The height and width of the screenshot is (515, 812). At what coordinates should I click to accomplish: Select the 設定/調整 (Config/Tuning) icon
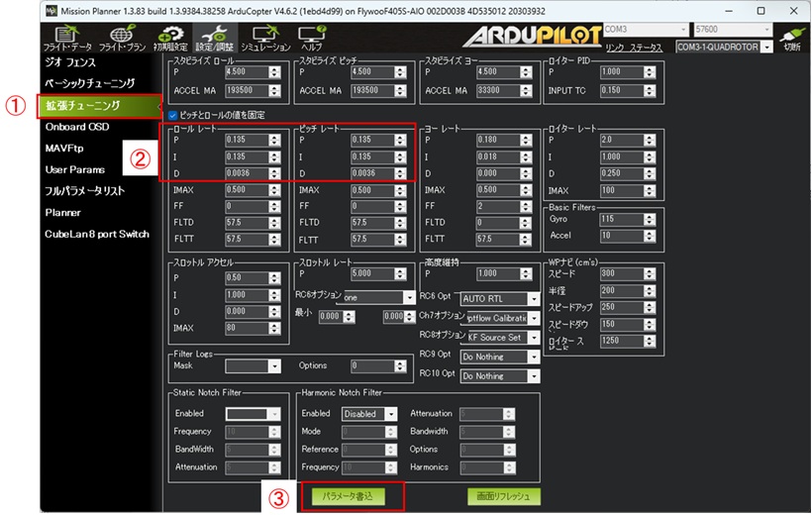point(213,36)
